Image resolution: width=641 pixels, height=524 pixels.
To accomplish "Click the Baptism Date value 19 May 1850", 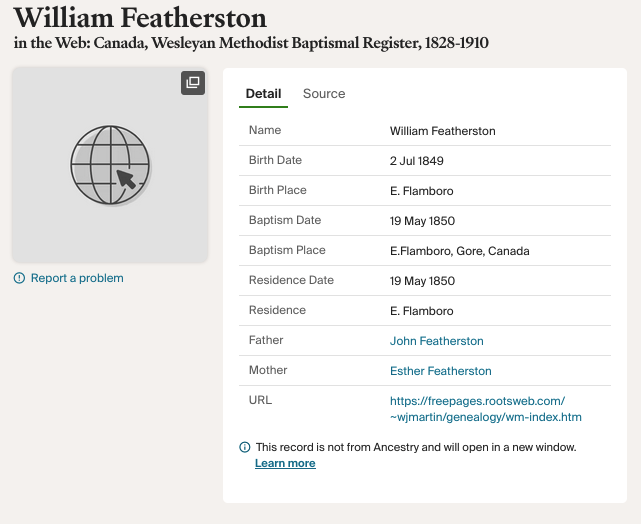I will [422, 221].
